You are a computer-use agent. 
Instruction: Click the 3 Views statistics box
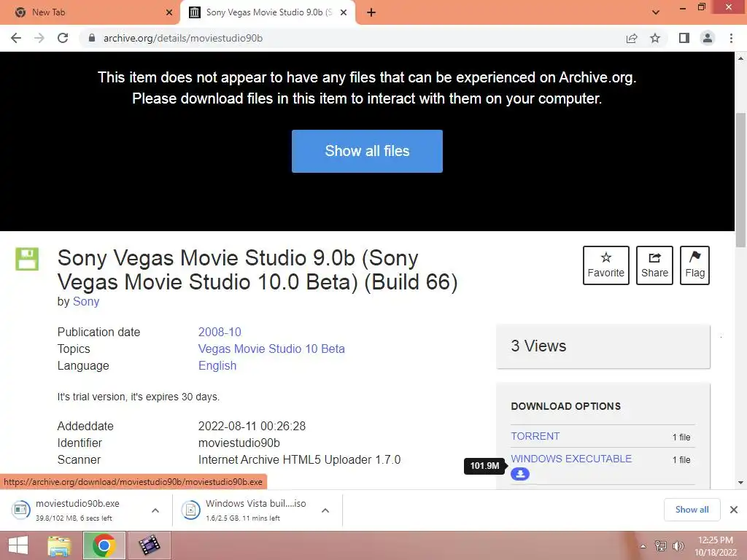tap(603, 346)
